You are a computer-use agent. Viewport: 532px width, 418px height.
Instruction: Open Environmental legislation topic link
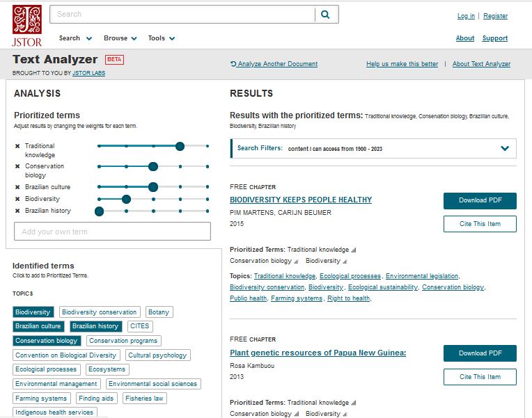point(422,276)
